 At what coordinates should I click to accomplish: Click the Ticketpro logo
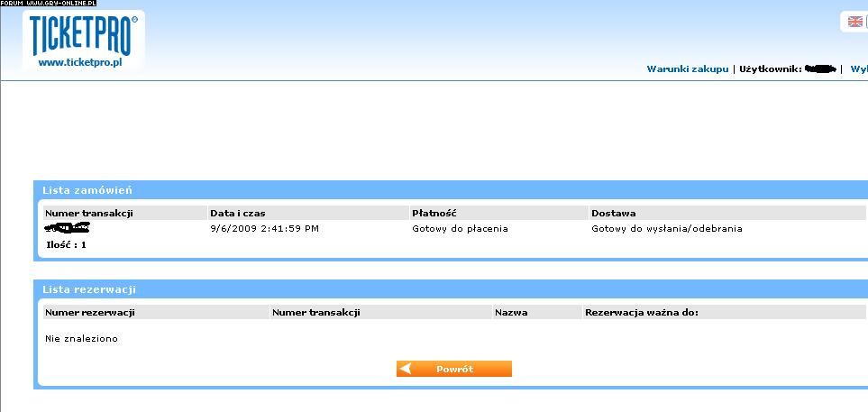[x=84, y=34]
